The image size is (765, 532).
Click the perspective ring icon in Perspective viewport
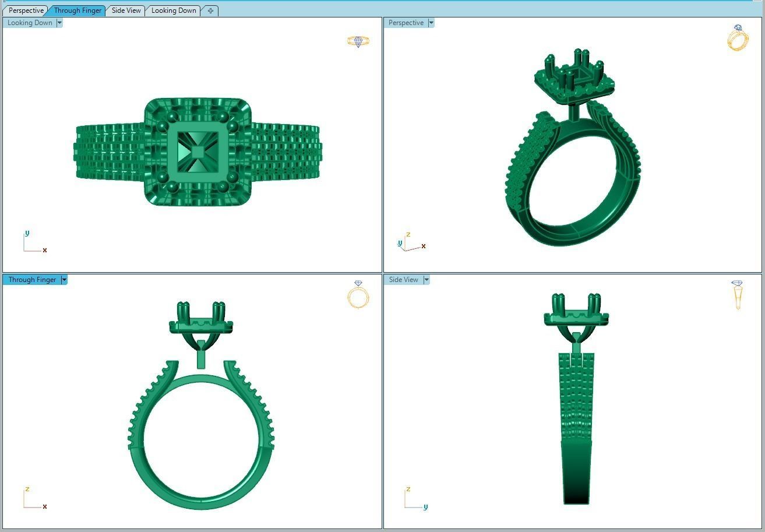click(738, 38)
